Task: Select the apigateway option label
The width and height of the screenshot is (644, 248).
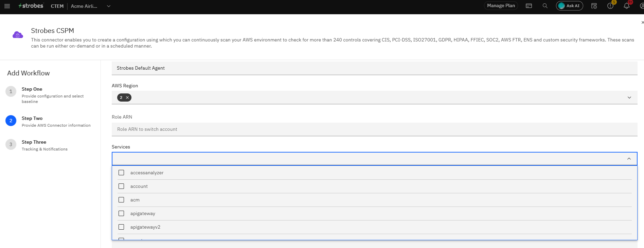Action: (x=143, y=213)
